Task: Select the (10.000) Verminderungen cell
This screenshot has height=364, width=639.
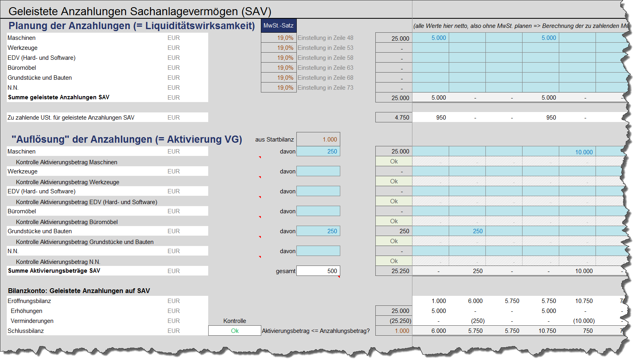Action: click(x=577, y=321)
